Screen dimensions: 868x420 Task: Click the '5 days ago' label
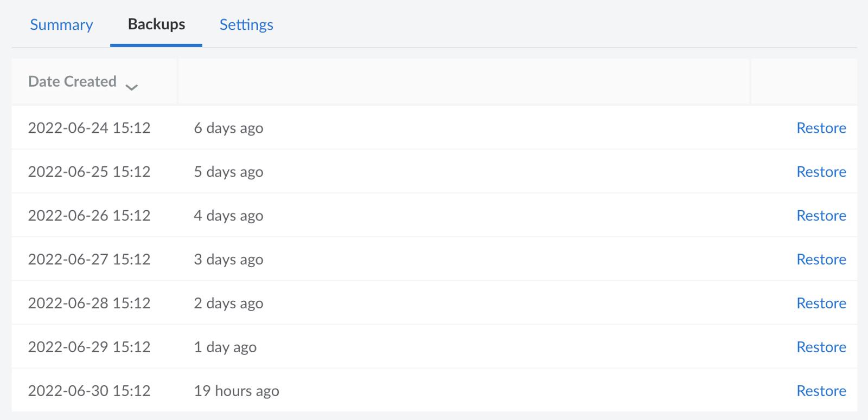coord(229,172)
